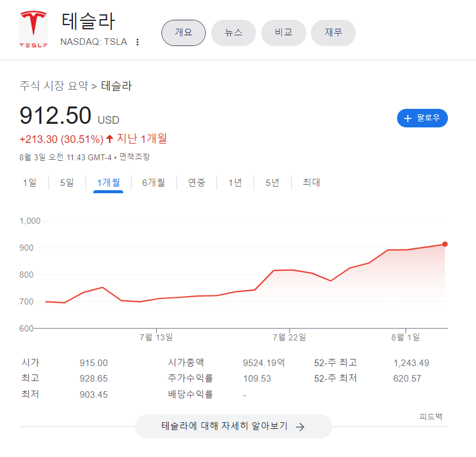Screen dimensions: 476x457
Task: Show the 1년 chart range
Action: pyautogui.click(x=235, y=182)
